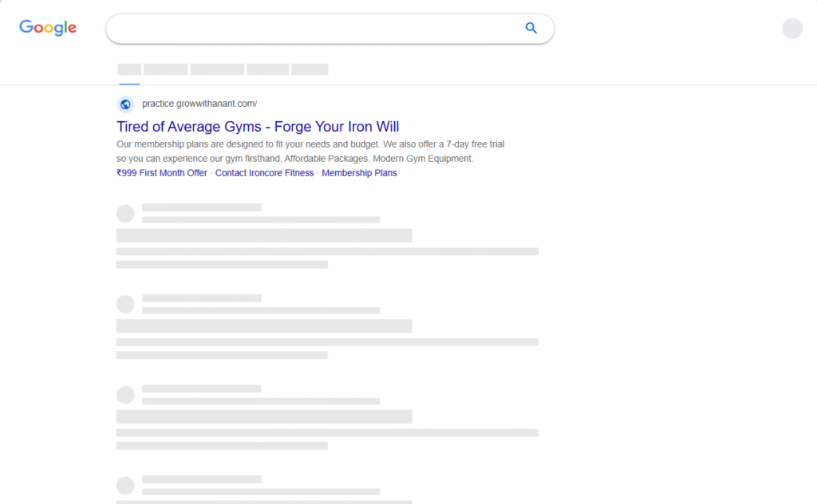Screen dimensions: 817x504
Task: Open the Contact Ironcore Fitness sitelink
Action: [264, 173]
